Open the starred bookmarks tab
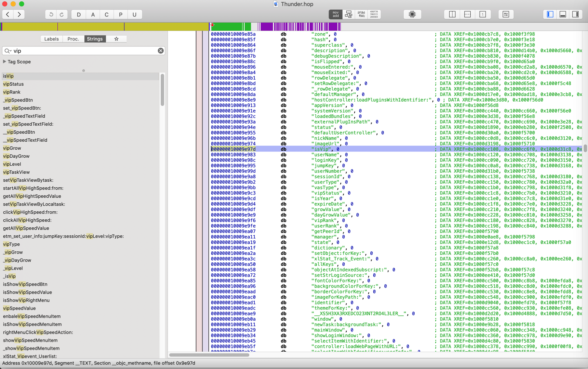The height and width of the screenshot is (369, 588). [x=116, y=39]
